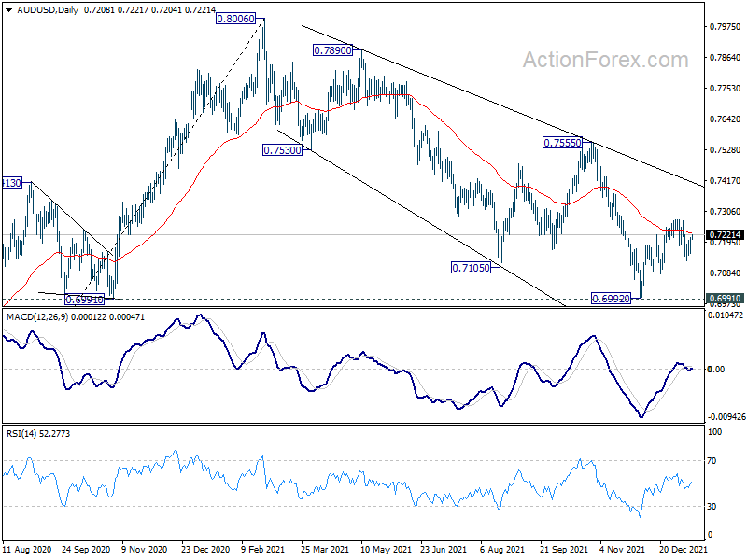Click the MACD 0.010472 scale value
The image size is (747, 560).
[x=726, y=315]
